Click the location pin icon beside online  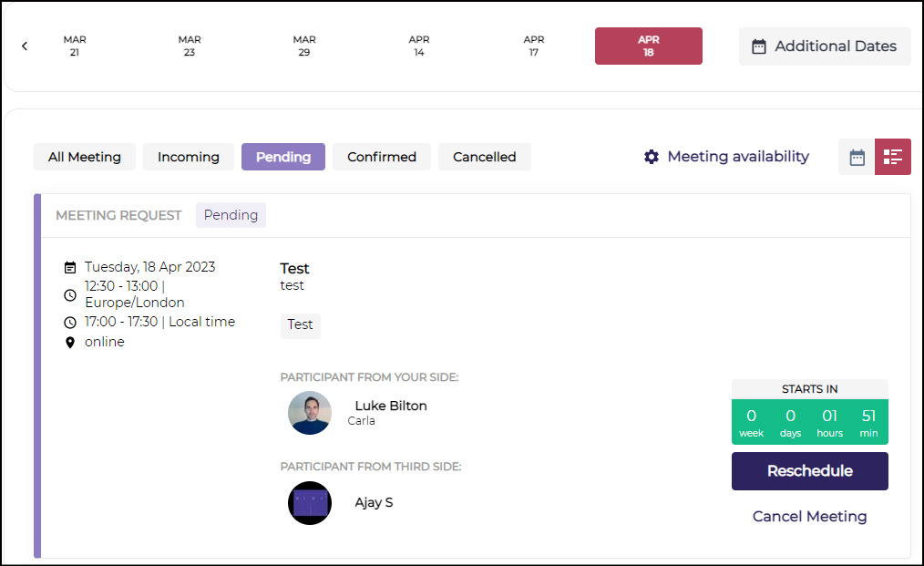click(70, 343)
